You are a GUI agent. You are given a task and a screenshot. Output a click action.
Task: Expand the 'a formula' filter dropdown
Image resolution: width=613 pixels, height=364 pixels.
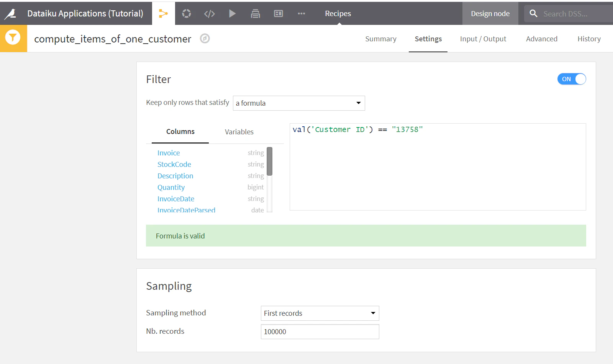pyautogui.click(x=299, y=103)
